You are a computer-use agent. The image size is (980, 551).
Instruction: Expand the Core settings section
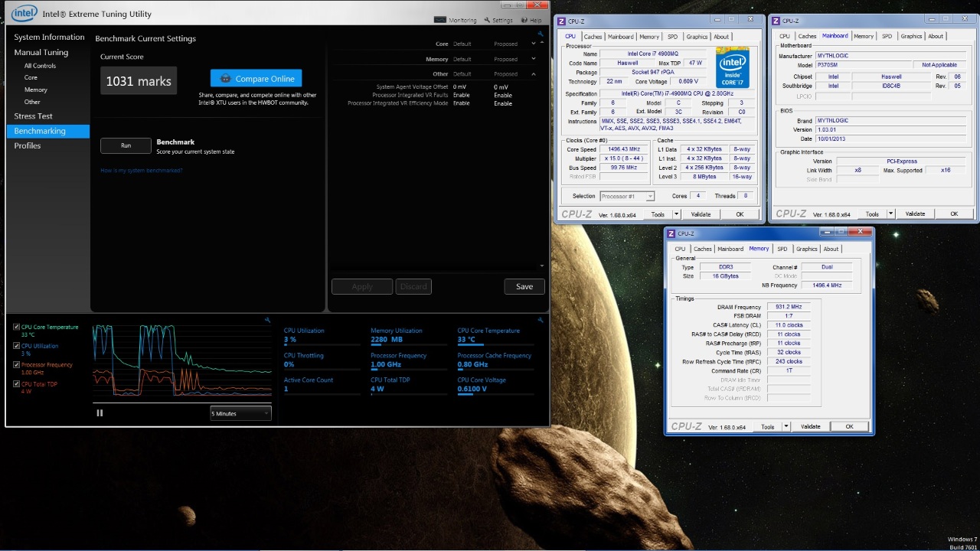coord(534,44)
